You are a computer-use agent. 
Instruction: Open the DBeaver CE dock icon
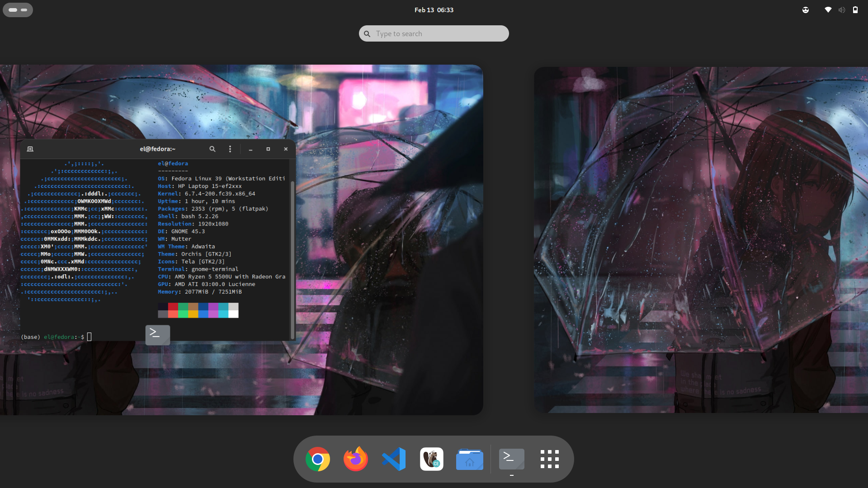[431, 459]
